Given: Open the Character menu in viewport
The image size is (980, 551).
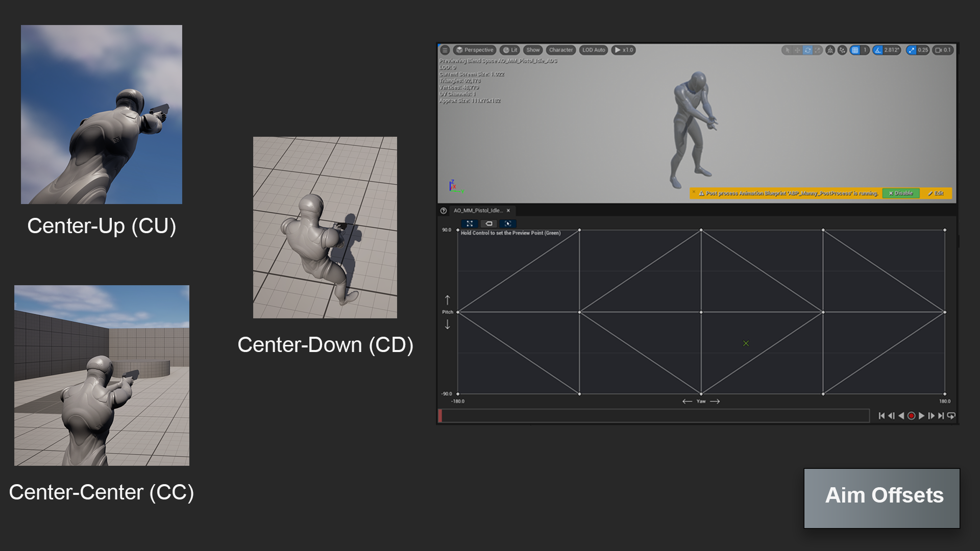Looking at the screenshot, I should pos(560,50).
